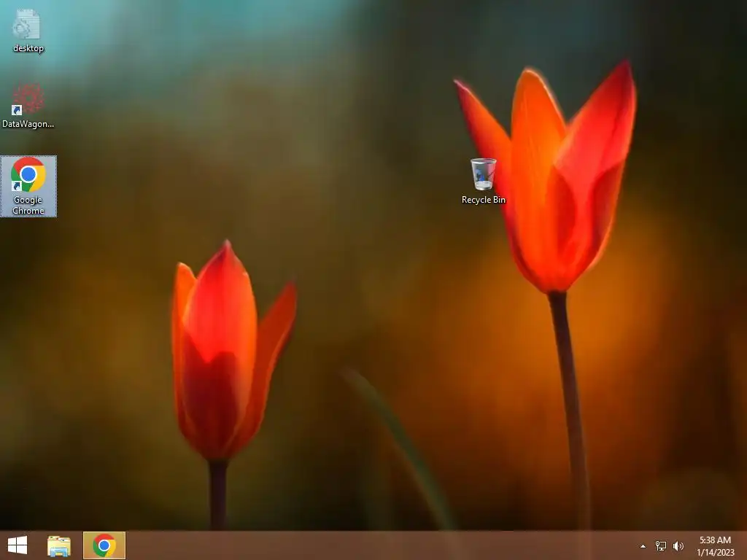Screen dimensions: 747x560
Task: Open File Explorer from the taskbar
Action: tap(59, 545)
